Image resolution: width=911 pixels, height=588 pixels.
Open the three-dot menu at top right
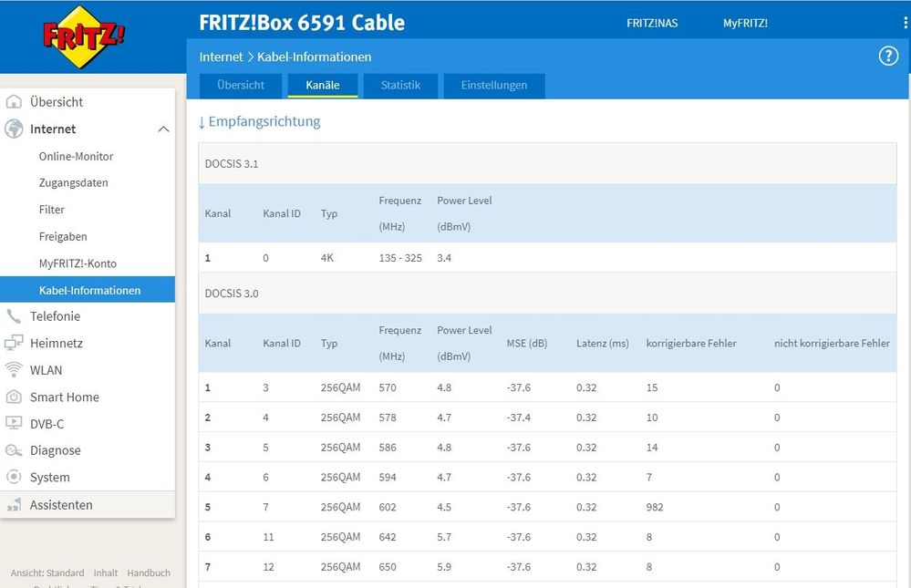click(x=906, y=23)
